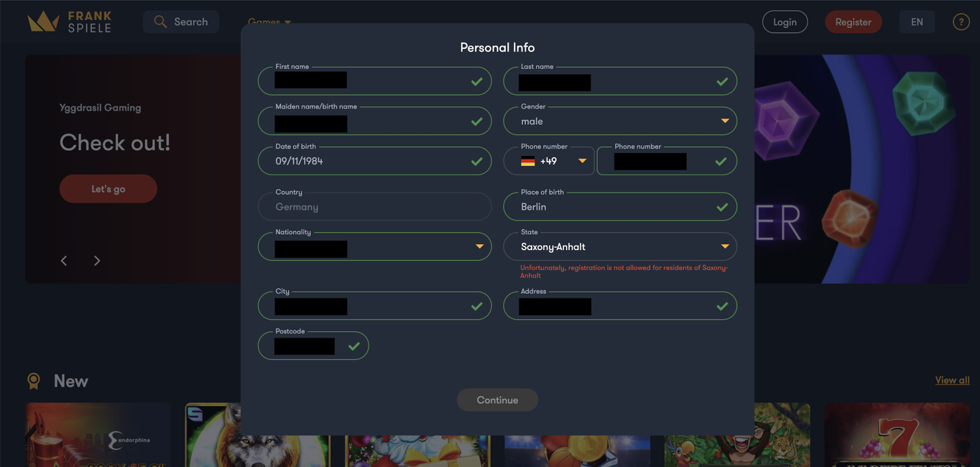Click the New section ribbon icon

34,381
